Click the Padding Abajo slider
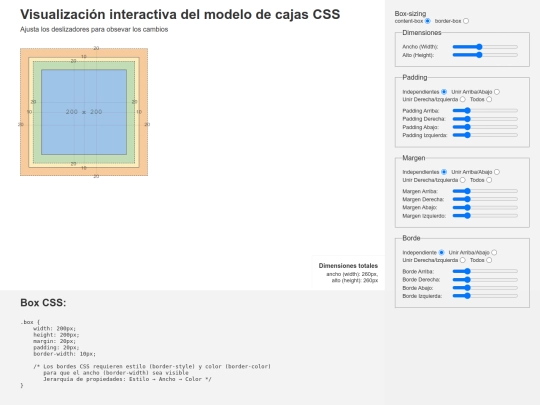Viewport: 540px width, 405px height. click(485, 127)
